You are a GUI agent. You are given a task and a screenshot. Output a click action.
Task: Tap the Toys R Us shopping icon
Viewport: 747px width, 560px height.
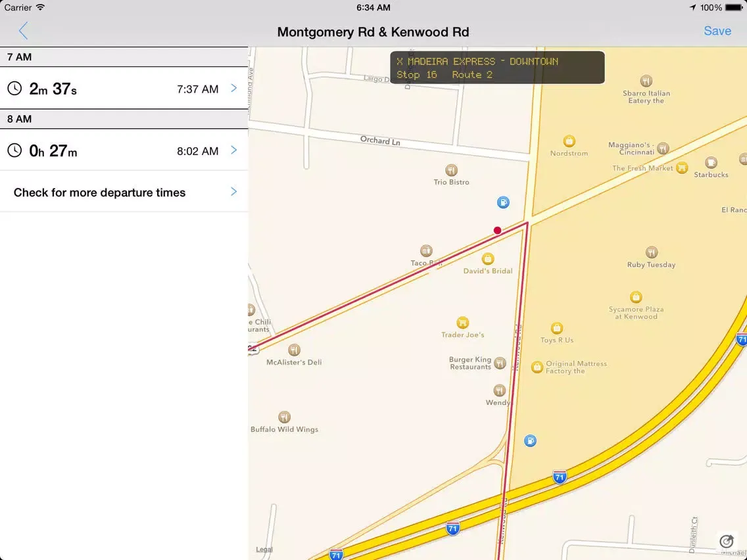(557, 328)
